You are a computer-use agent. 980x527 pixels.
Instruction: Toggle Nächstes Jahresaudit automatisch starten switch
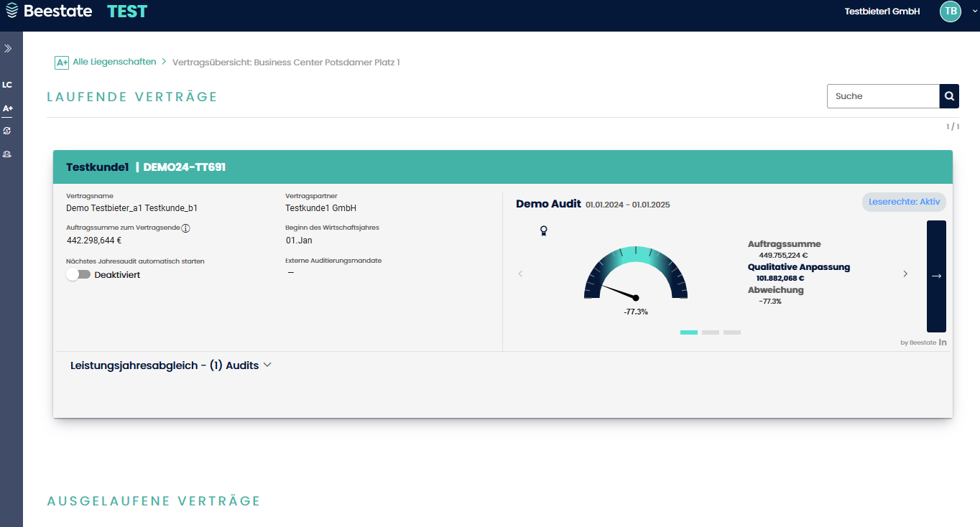click(78, 275)
